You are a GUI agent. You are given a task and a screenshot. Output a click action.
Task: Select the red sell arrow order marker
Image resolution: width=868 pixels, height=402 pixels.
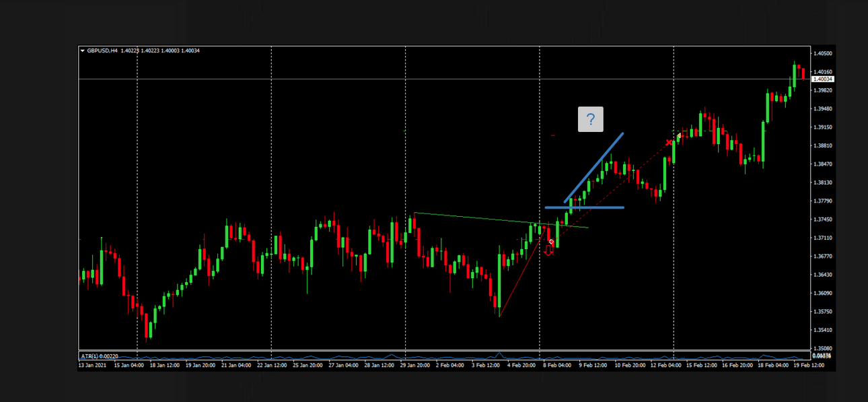[x=548, y=250]
